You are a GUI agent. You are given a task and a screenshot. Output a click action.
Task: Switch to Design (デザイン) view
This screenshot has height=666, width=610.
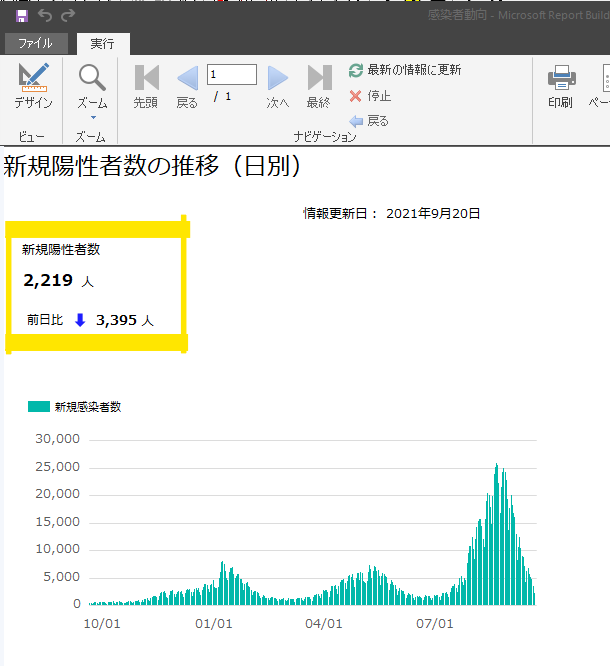(x=33, y=85)
